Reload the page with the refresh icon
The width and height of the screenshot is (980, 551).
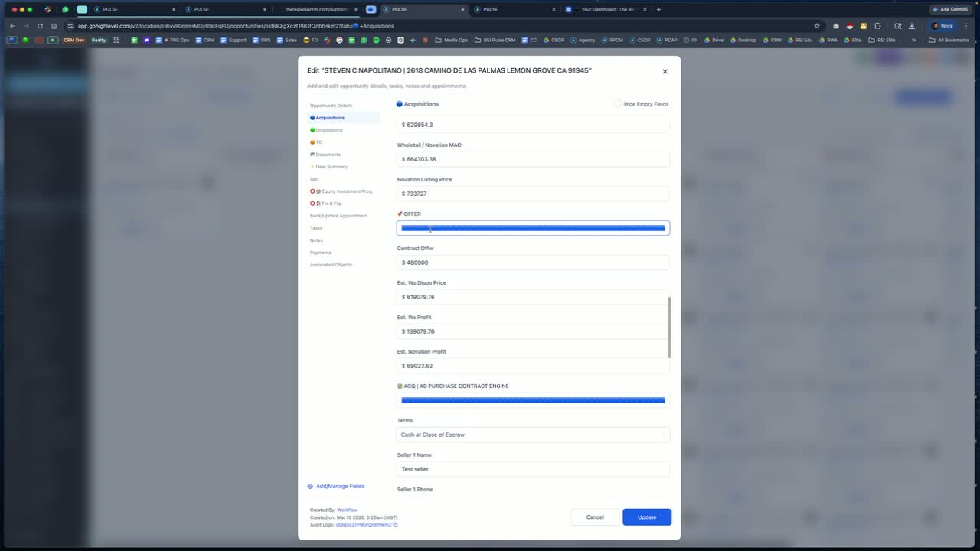point(40,26)
